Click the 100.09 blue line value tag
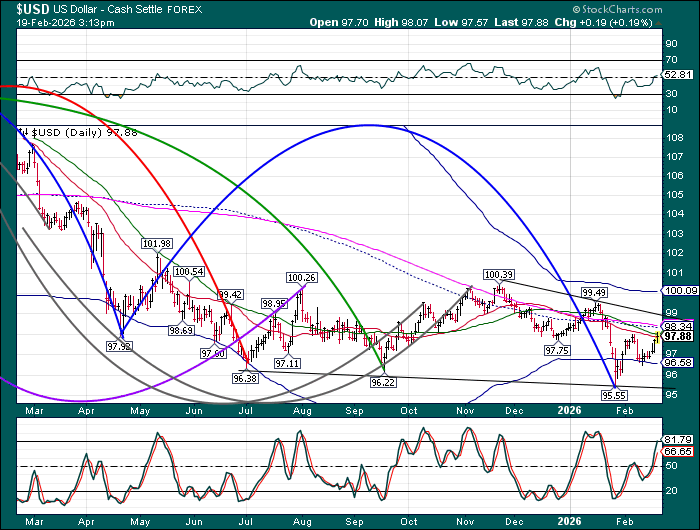 coord(678,290)
